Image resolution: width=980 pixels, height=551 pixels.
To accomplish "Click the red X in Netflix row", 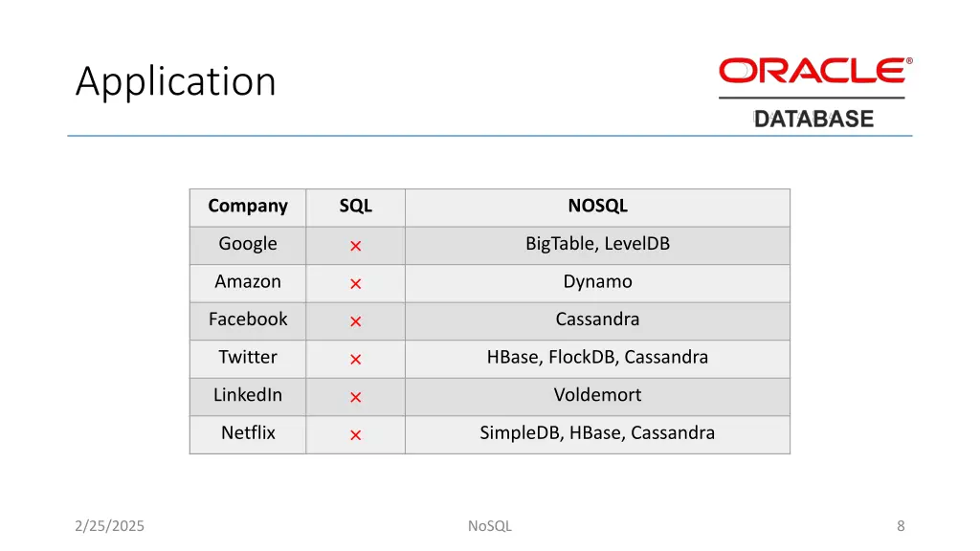I will [x=356, y=435].
